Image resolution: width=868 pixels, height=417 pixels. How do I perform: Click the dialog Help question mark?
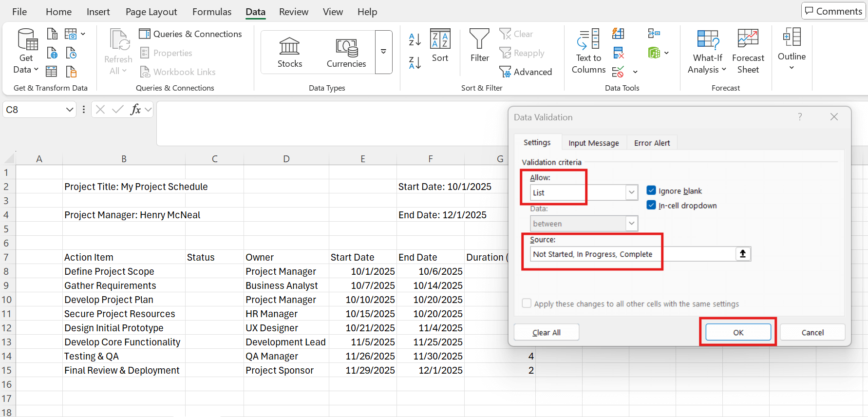tap(800, 117)
